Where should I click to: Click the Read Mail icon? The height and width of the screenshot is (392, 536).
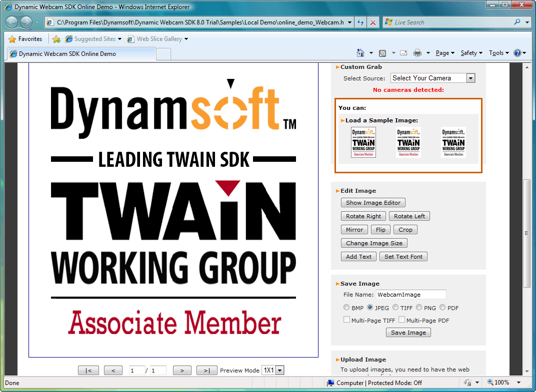pos(403,53)
